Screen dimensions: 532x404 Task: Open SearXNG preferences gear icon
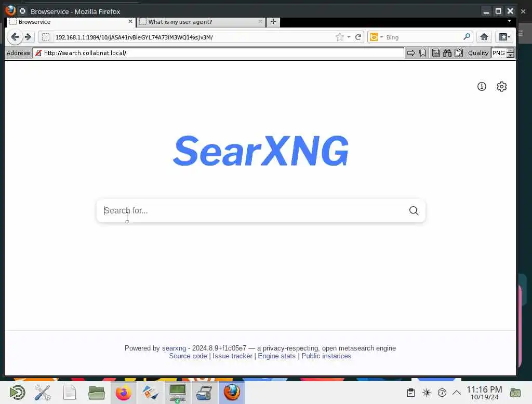tap(501, 87)
